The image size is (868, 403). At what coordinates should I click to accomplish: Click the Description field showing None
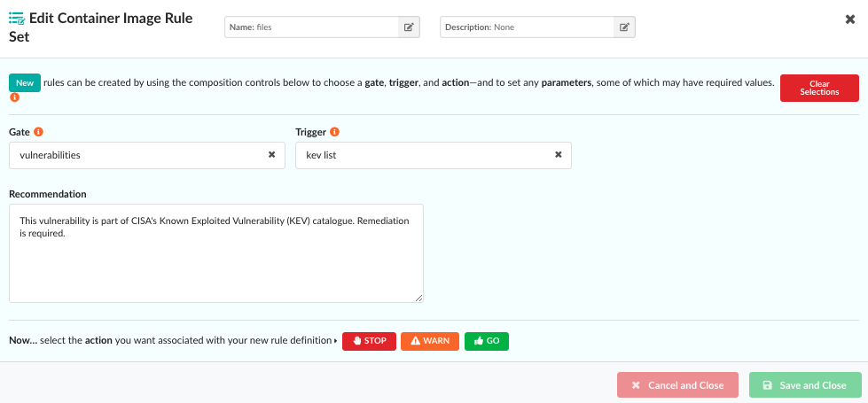click(x=527, y=27)
